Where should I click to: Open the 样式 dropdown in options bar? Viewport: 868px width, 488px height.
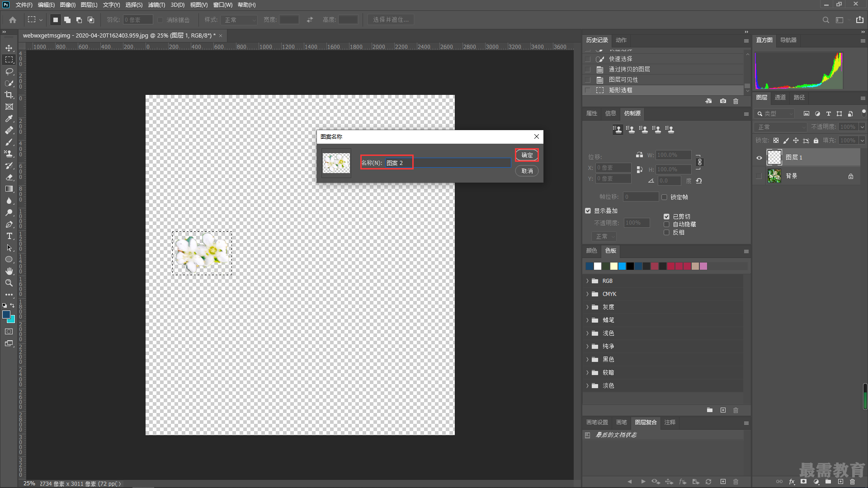(x=239, y=20)
